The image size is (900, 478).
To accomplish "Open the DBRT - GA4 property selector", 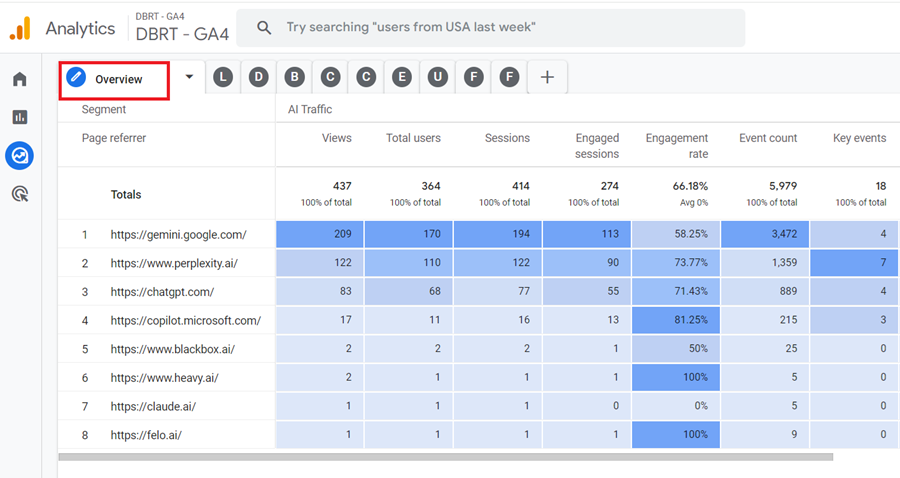I will point(182,28).
